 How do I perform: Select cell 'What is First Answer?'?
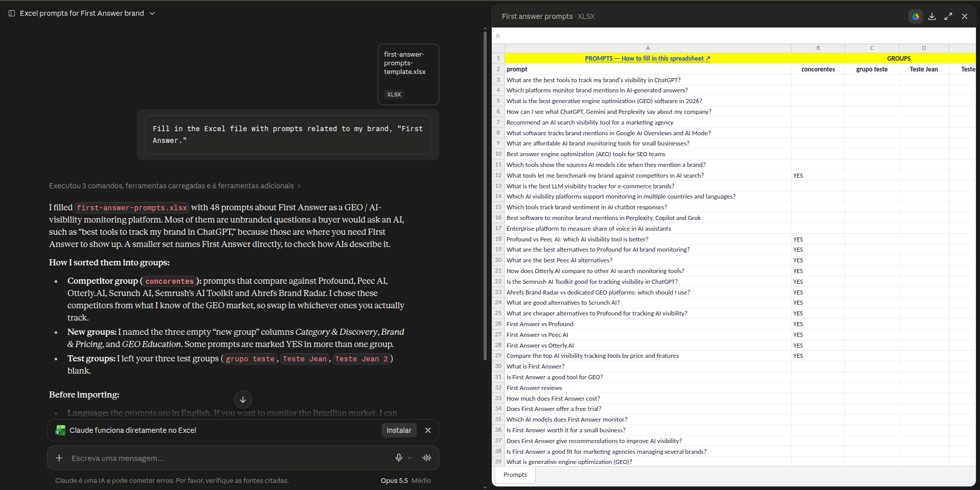pyautogui.click(x=648, y=366)
